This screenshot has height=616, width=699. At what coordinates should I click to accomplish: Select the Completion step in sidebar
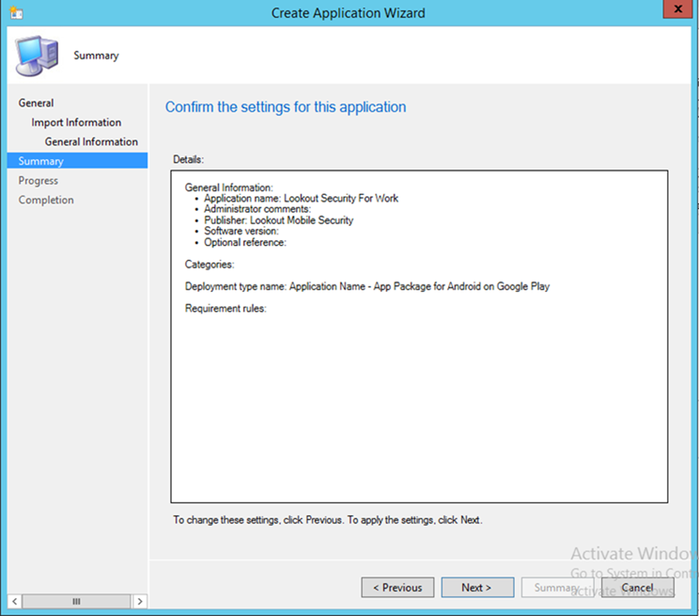(x=47, y=200)
